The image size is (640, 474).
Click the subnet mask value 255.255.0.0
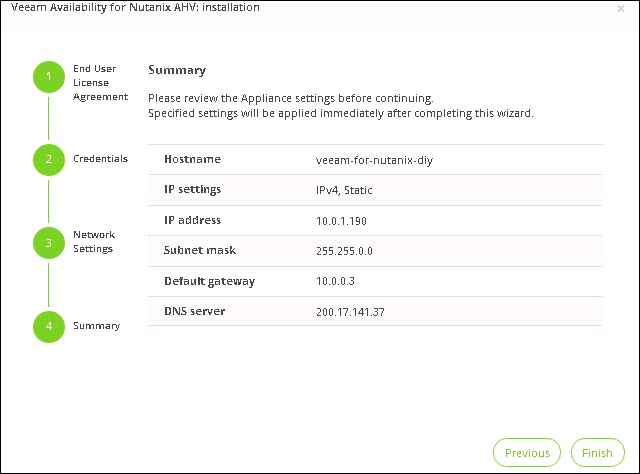click(x=344, y=251)
